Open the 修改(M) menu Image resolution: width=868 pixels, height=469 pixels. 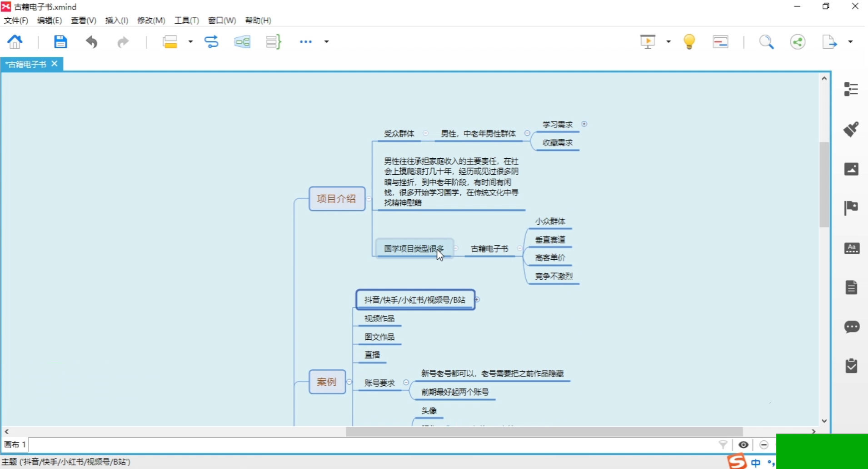point(151,20)
